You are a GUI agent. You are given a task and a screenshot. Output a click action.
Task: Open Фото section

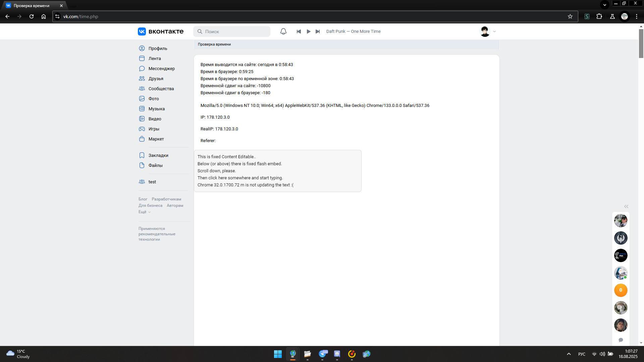click(154, 99)
